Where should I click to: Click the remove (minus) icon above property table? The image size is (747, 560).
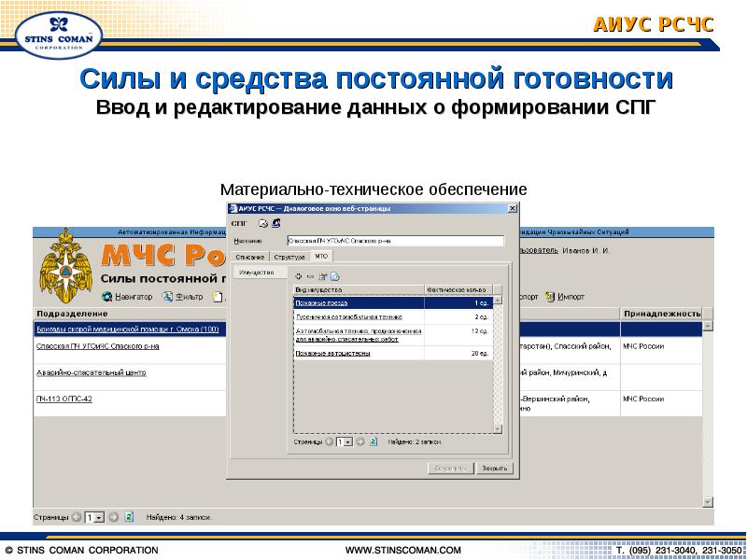point(310,276)
